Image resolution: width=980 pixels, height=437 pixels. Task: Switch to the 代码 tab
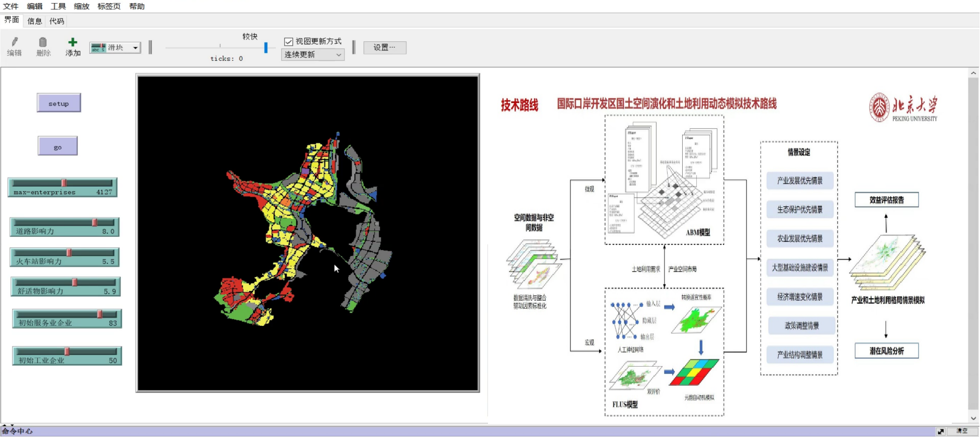click(57, 21)
